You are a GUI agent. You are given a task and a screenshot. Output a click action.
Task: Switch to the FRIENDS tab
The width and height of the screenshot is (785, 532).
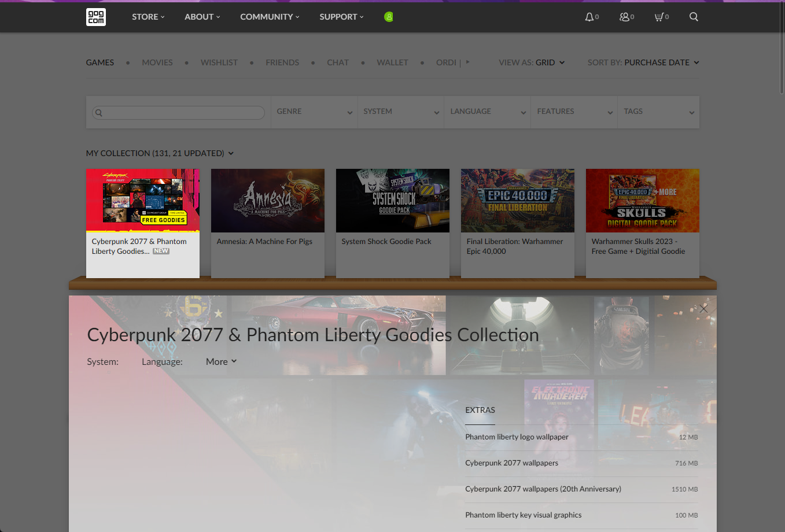[282, 62]
